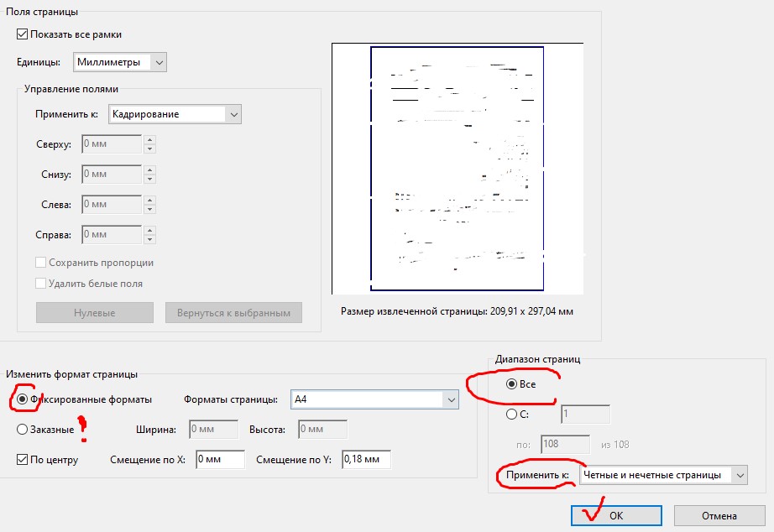774x532 pixels.
Task: Increase the 'Сверху' margin with up arrow
Action: click(x=150, y=139)
